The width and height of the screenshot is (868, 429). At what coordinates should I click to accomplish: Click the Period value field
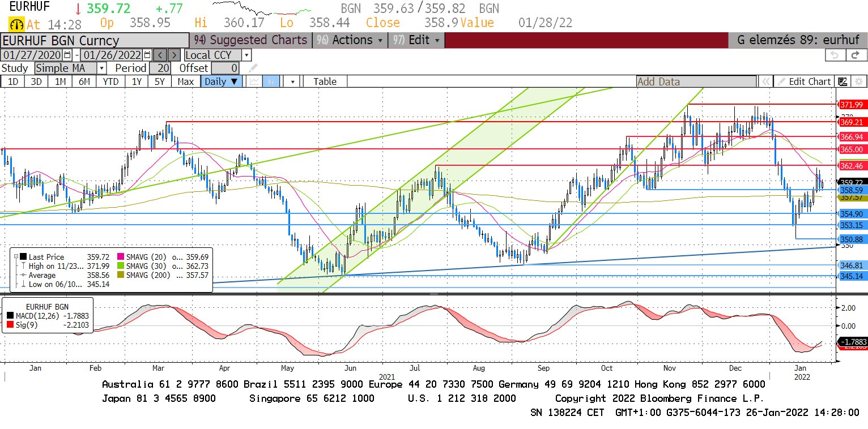click(x=160, y=68)
